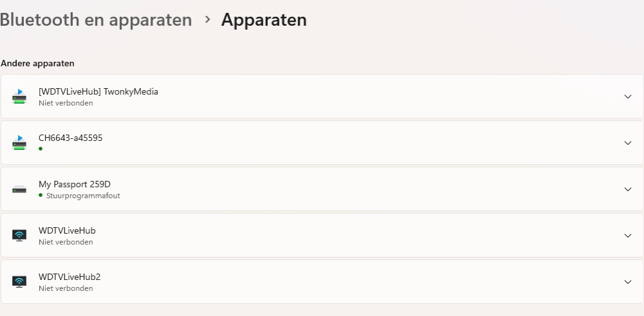Expand the My Passport 259D chevron
Image resolution: width=644 pixels, height=316 pixels.
click(628, 189)
